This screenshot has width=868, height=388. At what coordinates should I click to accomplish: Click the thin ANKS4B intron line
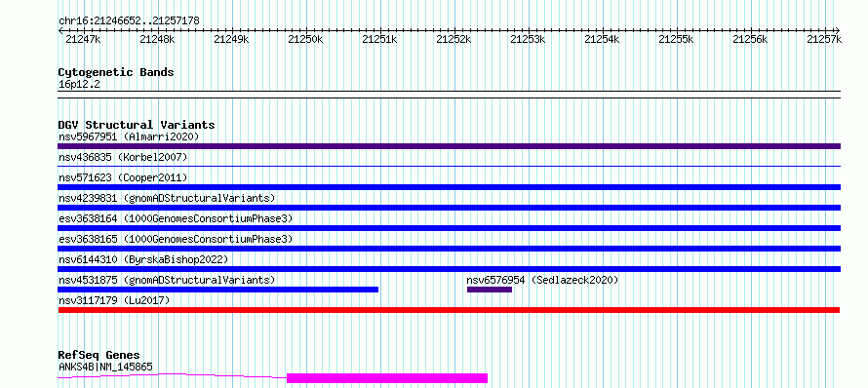(x=173, y=375)
